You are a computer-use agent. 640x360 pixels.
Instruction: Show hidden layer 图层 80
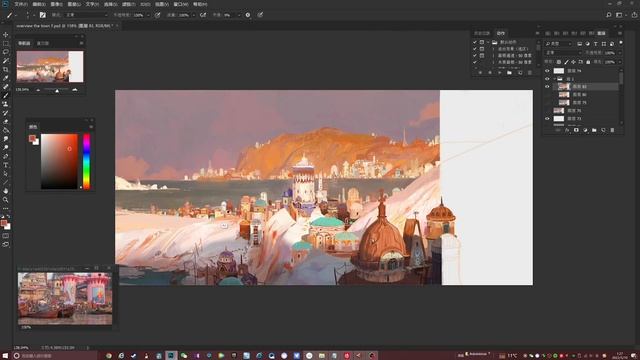click(547, 95)
